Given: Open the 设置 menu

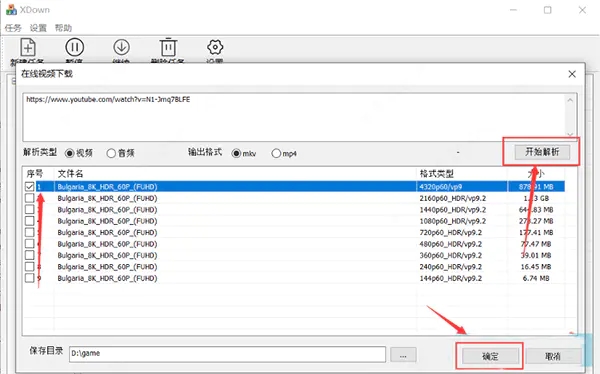Looking at the screenshot, I should pyautogui.click(x=38, y=28).
